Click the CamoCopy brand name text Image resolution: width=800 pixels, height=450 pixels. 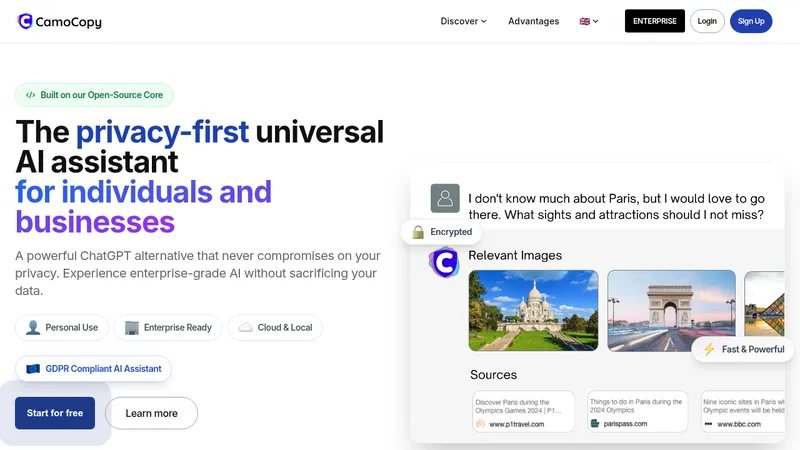[68, 22]
